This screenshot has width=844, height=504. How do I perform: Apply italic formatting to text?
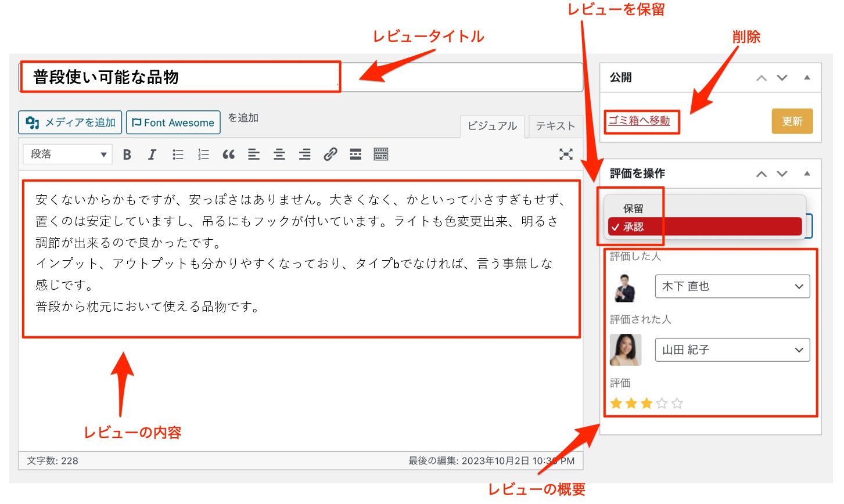(152, 154)
